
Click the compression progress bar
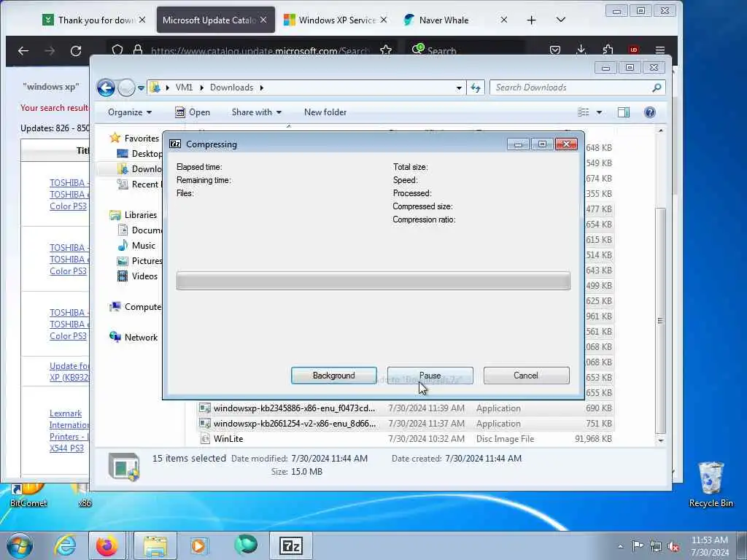tap(373, 281)
